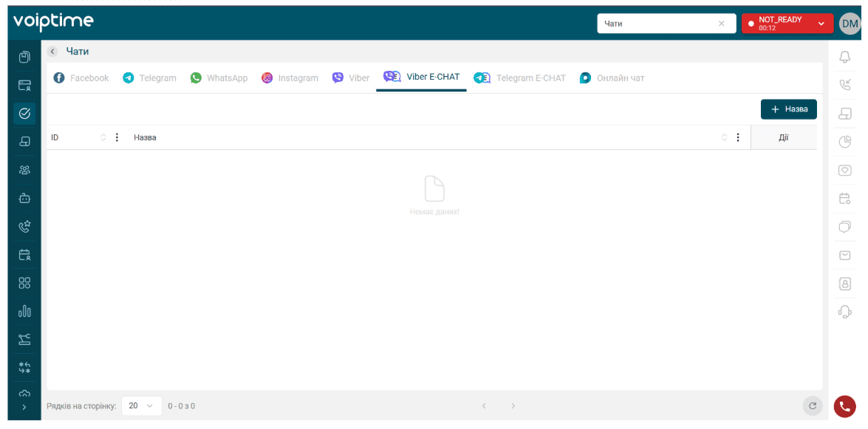
Task: Select the check-circle icon in left sidebar
Action: (x=24, y=114)
